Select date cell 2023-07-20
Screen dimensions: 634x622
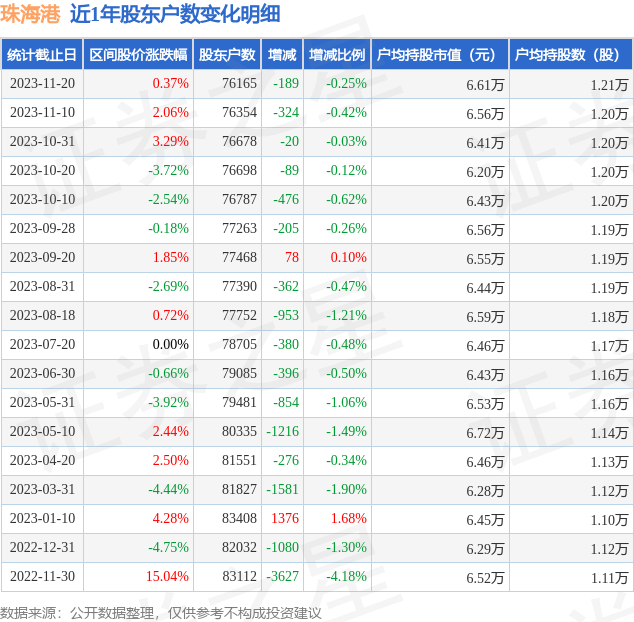click(42, 345)
